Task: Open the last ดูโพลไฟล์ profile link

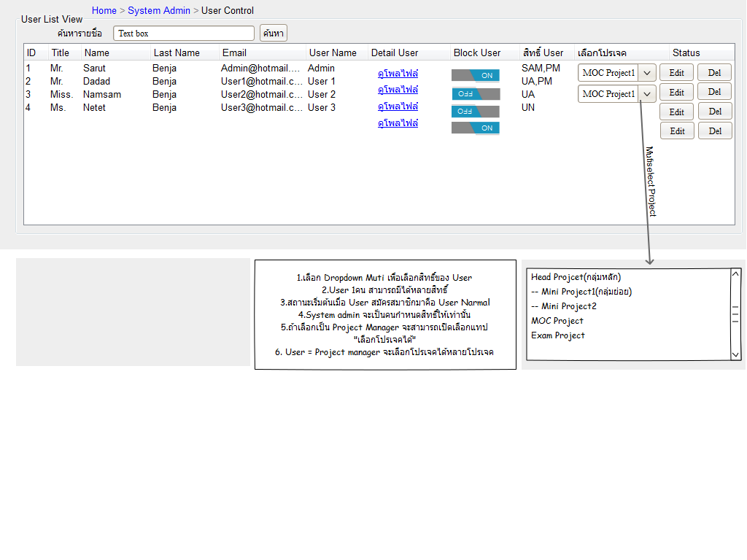Action: pos(398,123)
